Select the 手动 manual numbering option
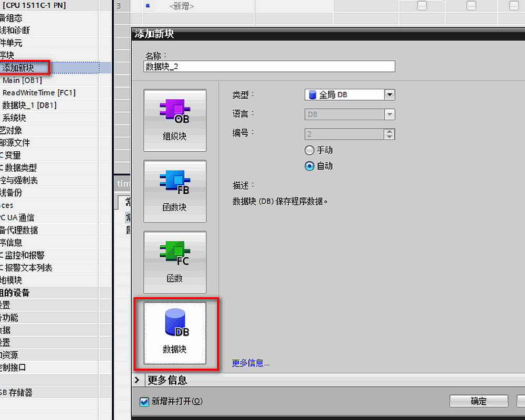 [x=310, y=150]
